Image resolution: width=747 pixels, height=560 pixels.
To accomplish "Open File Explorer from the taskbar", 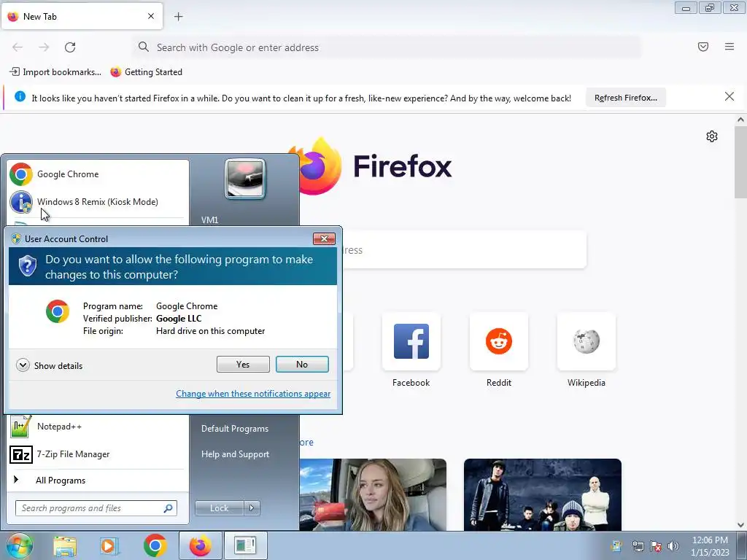I will point(65,545).
